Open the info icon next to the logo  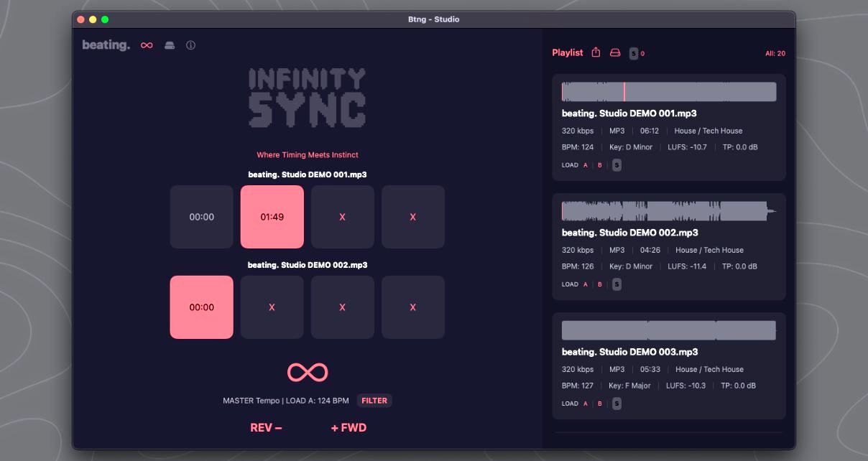click(x=189, y=45)
